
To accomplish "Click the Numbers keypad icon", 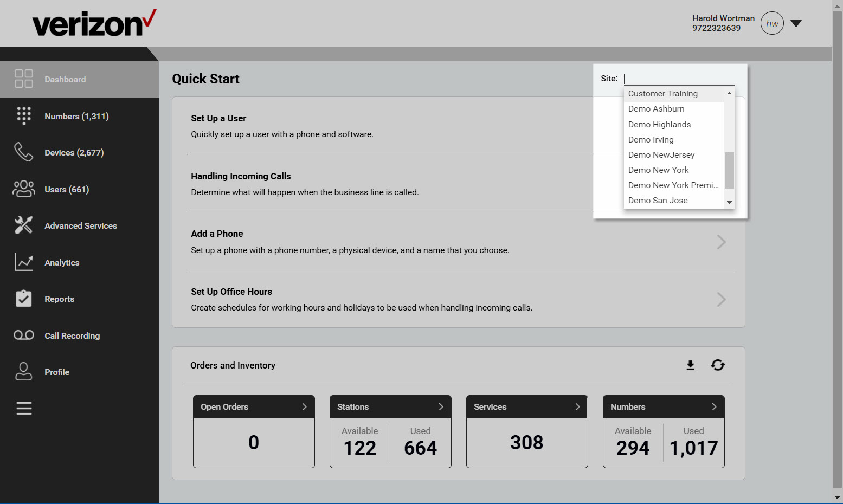I will (x=24, y=115).
